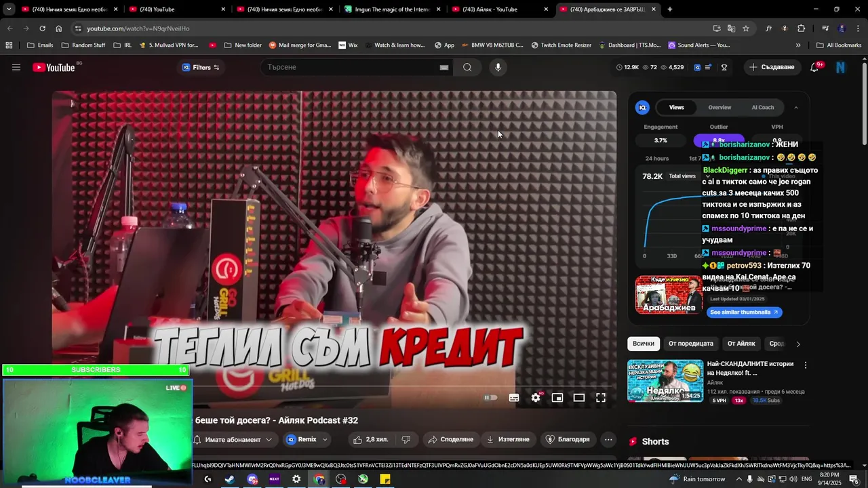This screenshot has height=488, width=868.
Task: Expand hidden bookmarks with the double chevron
Action: pos(798,45)
